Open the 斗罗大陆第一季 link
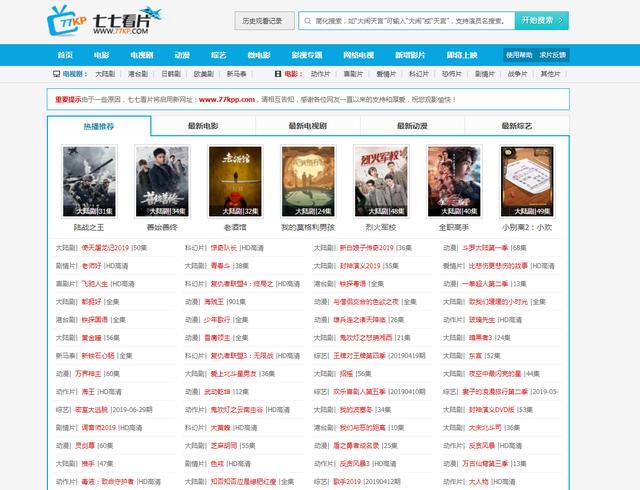Image resolution: width=640 pixels, height=490 pixels. 485,247
